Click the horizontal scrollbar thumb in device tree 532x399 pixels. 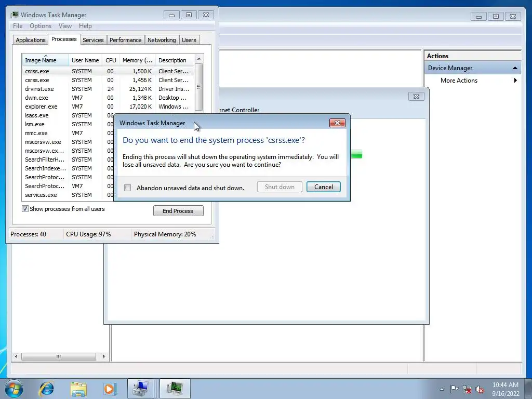[58, 356]
